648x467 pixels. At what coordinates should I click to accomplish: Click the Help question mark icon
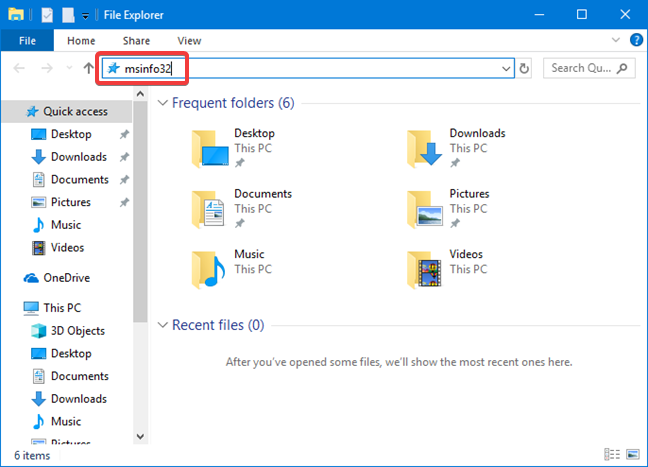pyautogui.click(x=636, y=40)
